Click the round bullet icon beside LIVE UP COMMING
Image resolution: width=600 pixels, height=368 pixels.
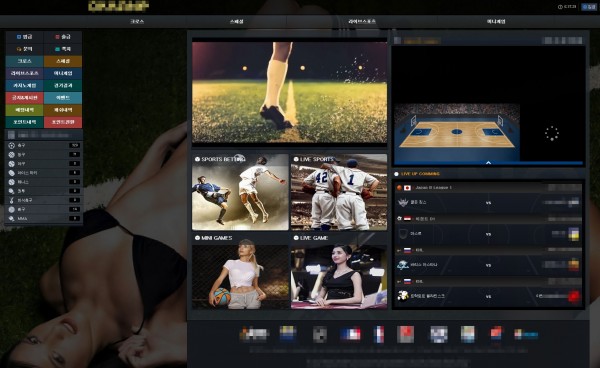click(x=396, y=174)
